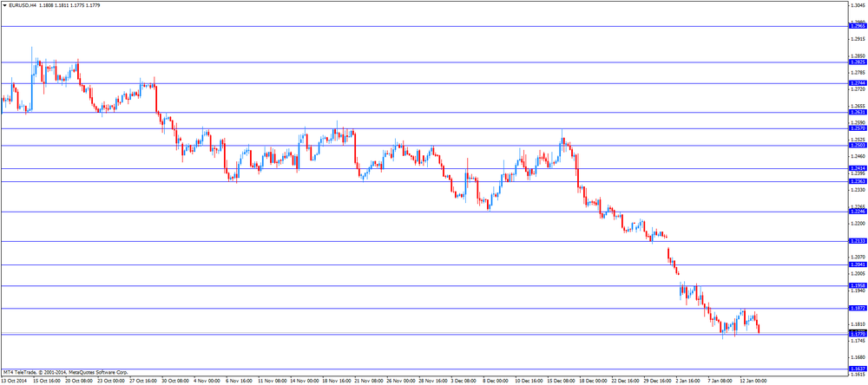This screenshot has height=385, width=868.
Task: Click the 26 Nov 00:00 time axis label
Action: (401, 382)
